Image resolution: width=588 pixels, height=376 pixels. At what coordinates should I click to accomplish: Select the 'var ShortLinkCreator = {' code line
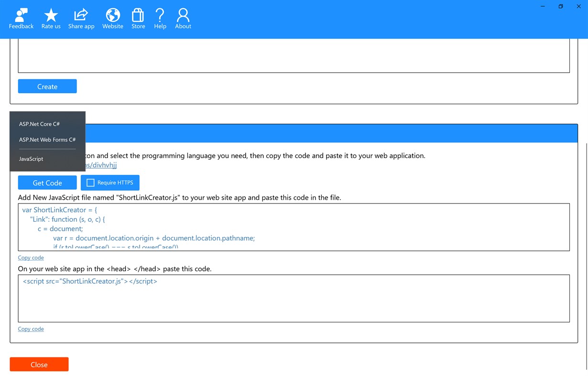[x=60, y=210]
